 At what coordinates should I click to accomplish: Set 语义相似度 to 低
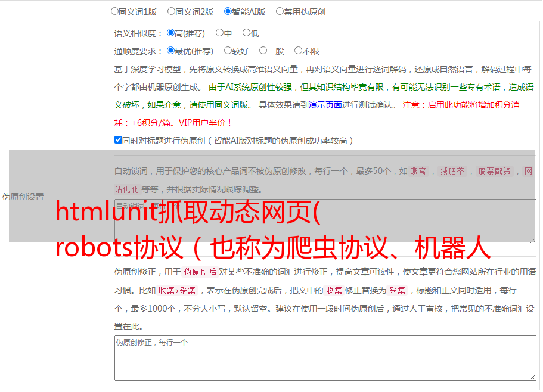(246, 33)
